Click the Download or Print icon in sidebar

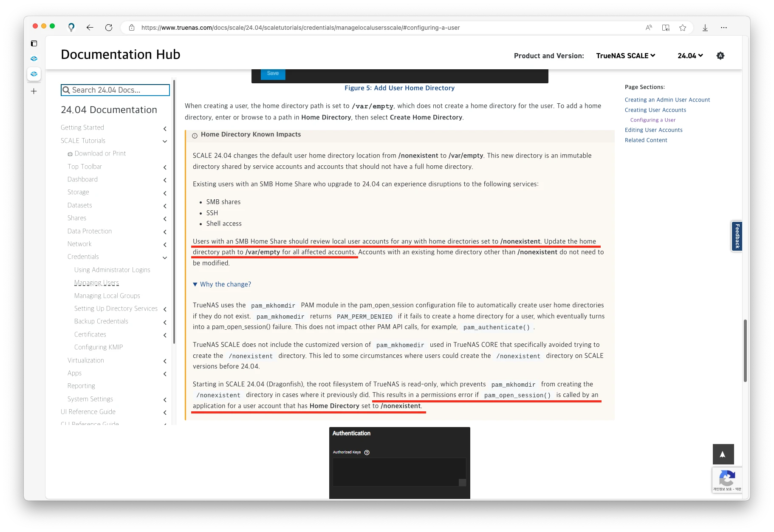point(69,153)
